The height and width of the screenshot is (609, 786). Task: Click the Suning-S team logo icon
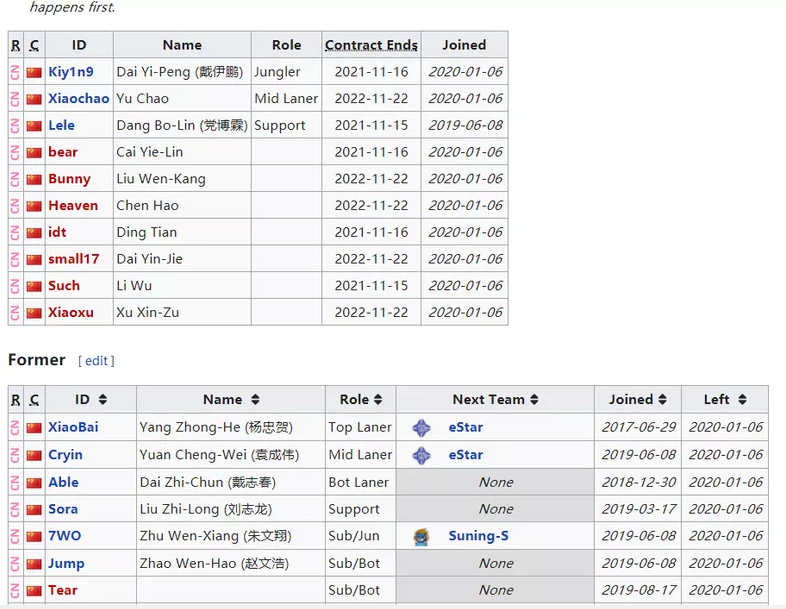[x=421, y=536]
